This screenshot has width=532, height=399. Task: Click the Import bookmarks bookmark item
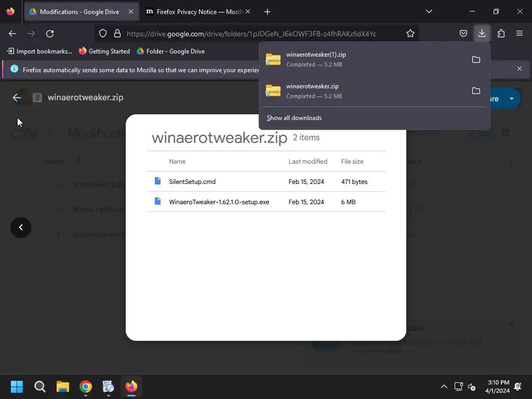coord(39,51)
